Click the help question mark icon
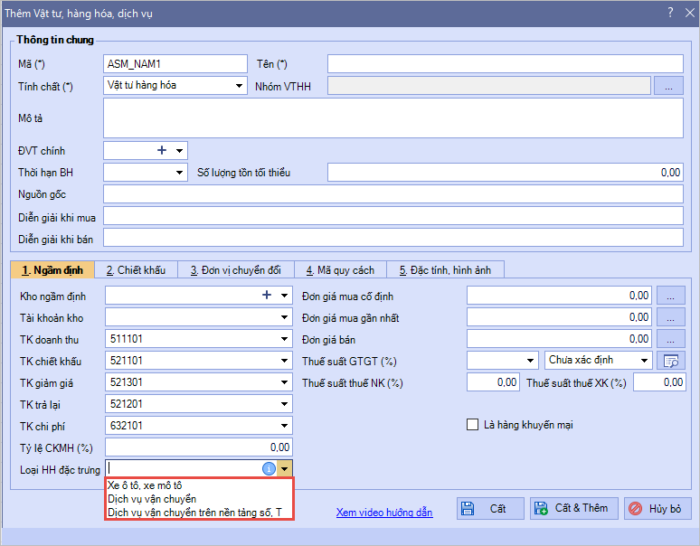The image size is (700, 546). click(670, 12)
